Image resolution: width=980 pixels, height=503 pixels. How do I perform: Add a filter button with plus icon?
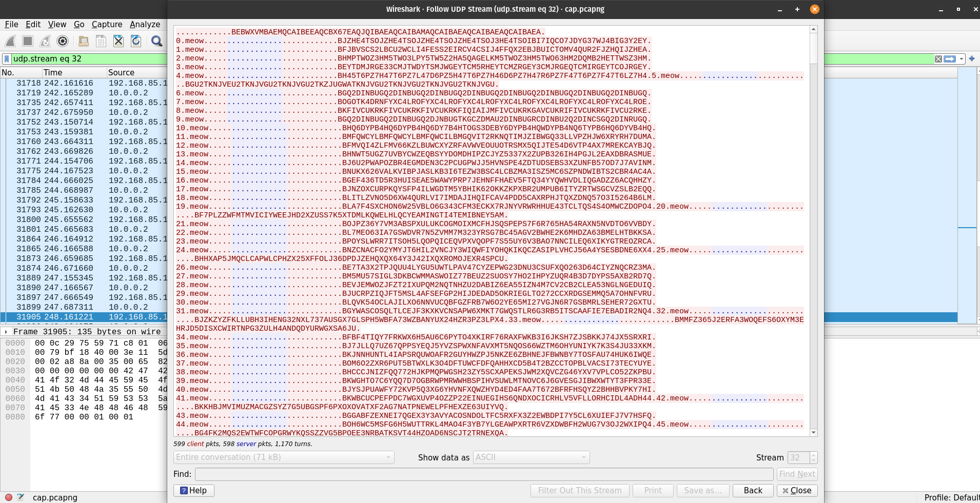(971, 58)
